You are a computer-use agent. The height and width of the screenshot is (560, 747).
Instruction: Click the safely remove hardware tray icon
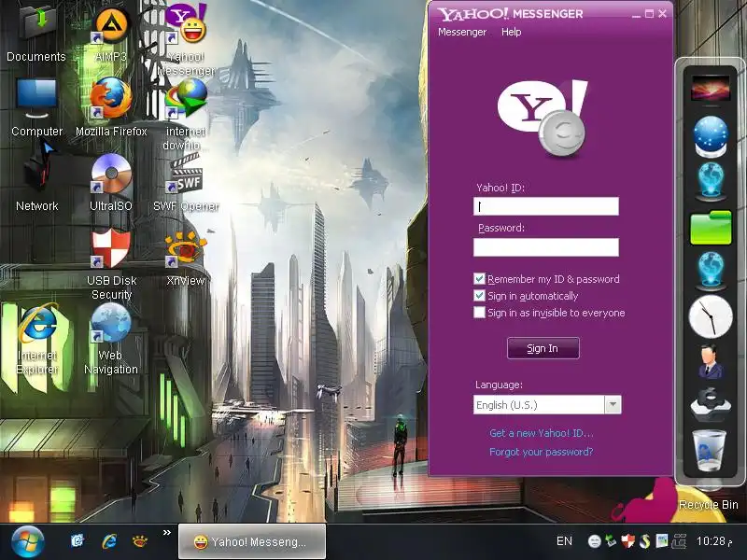coord(611,541)
